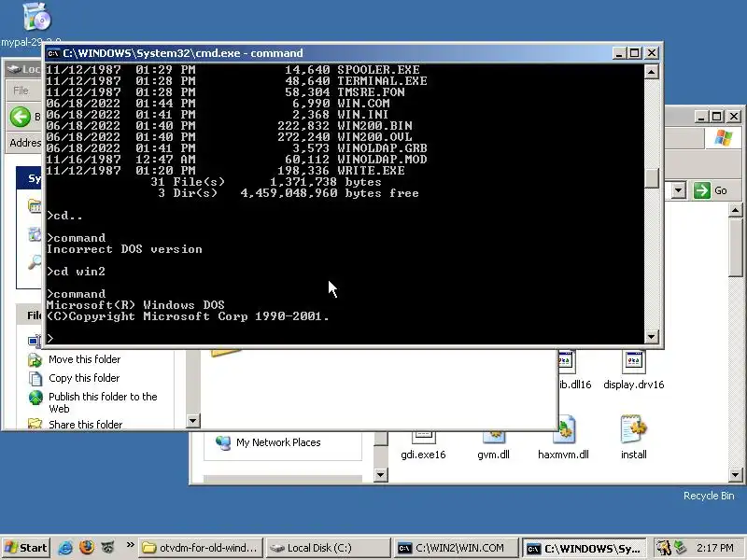Image resolution: width=747 pixels, height=560 pixels.
Task: Select haxmvm.dll file
Action: 564,438
